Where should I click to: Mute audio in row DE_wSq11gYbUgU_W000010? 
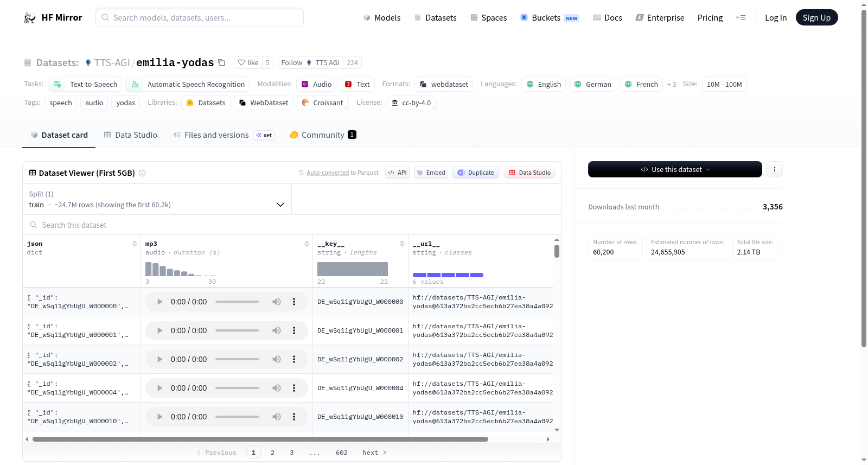[277, 417]
